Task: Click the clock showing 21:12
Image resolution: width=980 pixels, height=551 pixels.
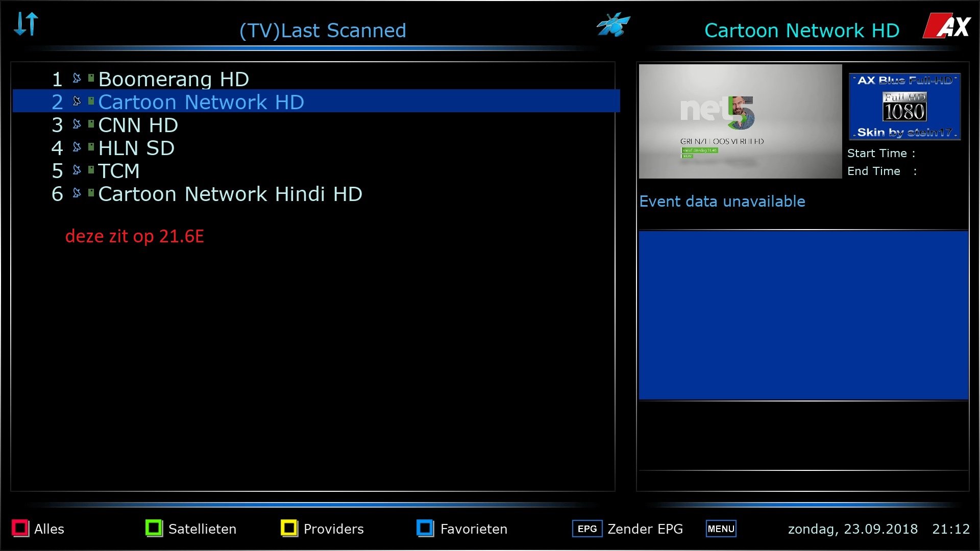Action: click(951, 529)
